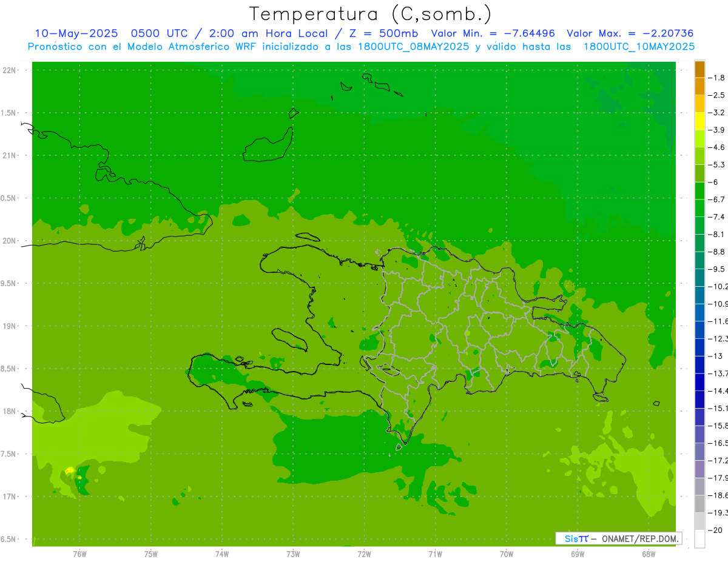Click the '20N' latitude label
The image size is (728, 562).
pos(10,241)
